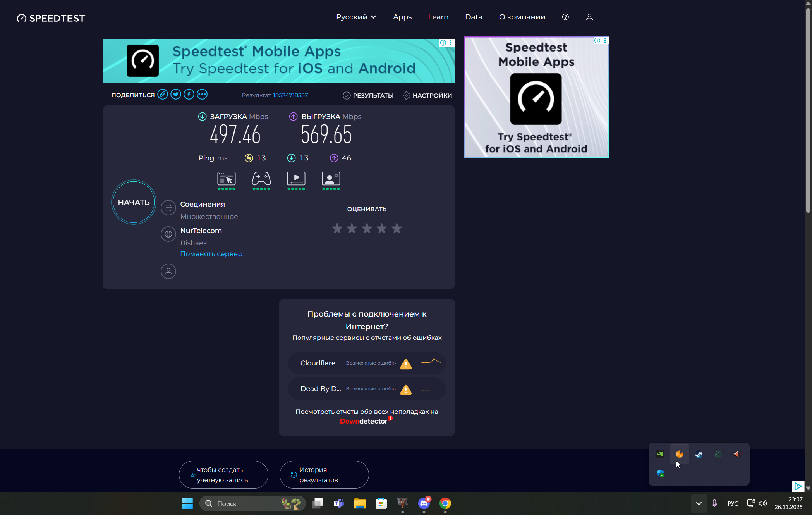Click the web browsing quality icon
The image size is (812, 515).
pyautogui.click(x=227, y=179)
